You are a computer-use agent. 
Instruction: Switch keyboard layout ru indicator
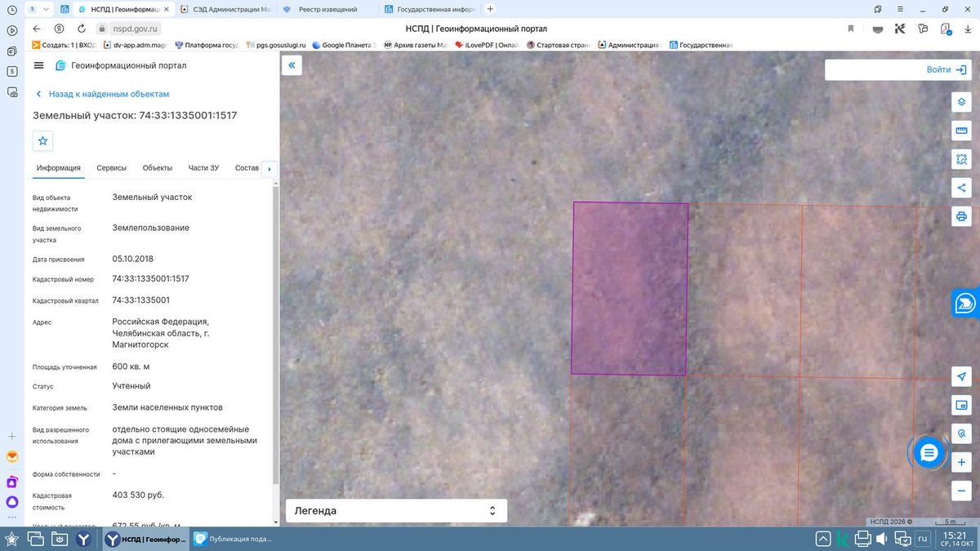pos(923,539)
